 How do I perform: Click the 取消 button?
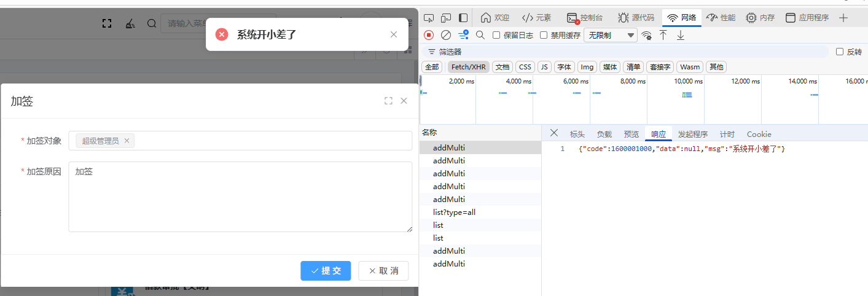coord(383,271)
